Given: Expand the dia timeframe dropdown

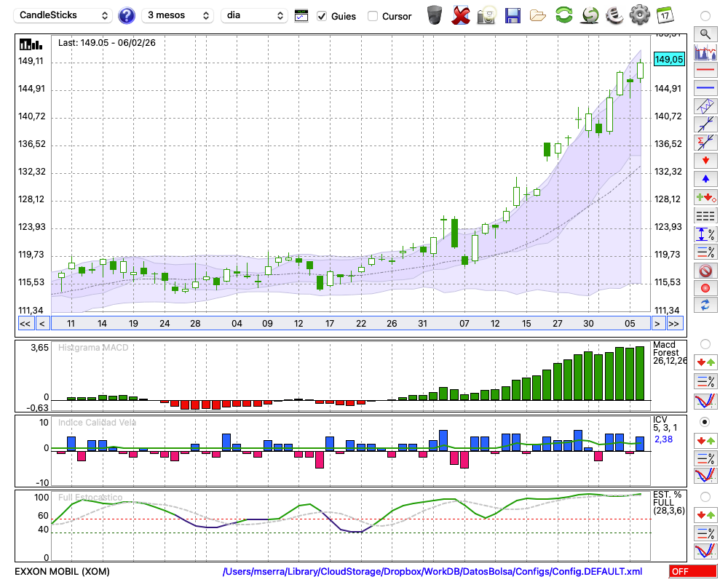Looking at the screenshot, I should (x=255, y=15).
